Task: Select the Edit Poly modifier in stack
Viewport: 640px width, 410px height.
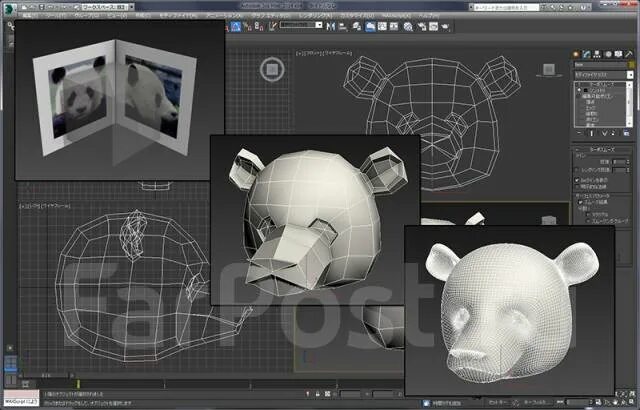Action: coord(600,96)
